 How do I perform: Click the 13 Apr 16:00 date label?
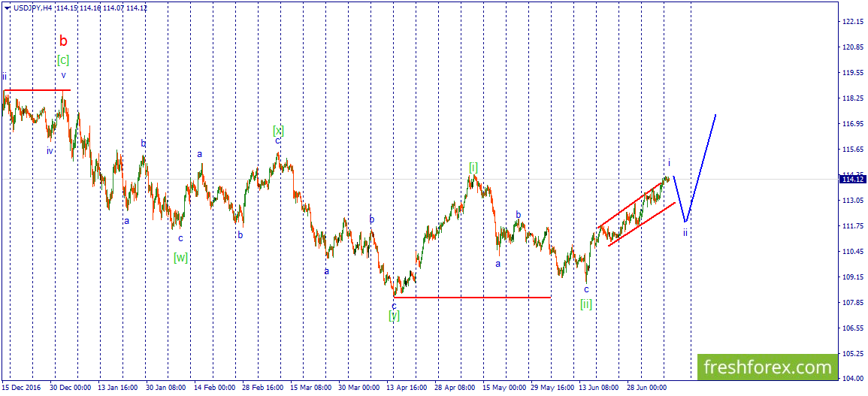point(407,388)
